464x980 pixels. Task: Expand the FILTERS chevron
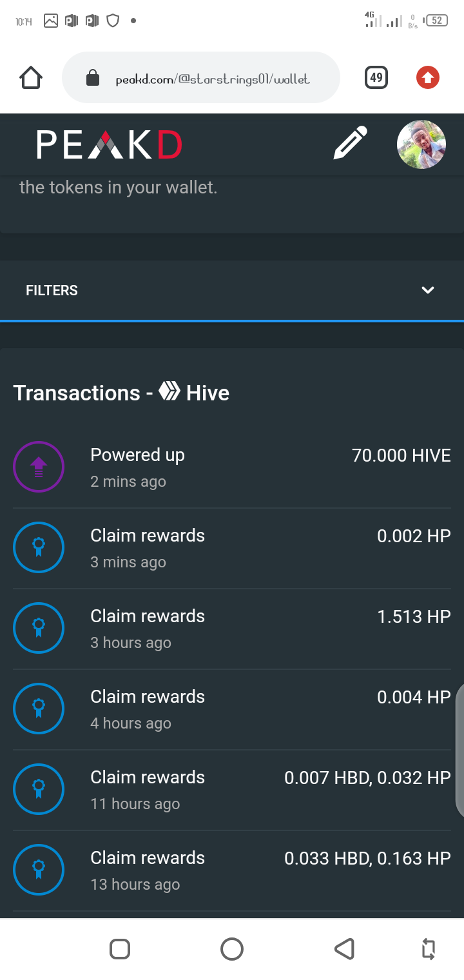point(428,290)
